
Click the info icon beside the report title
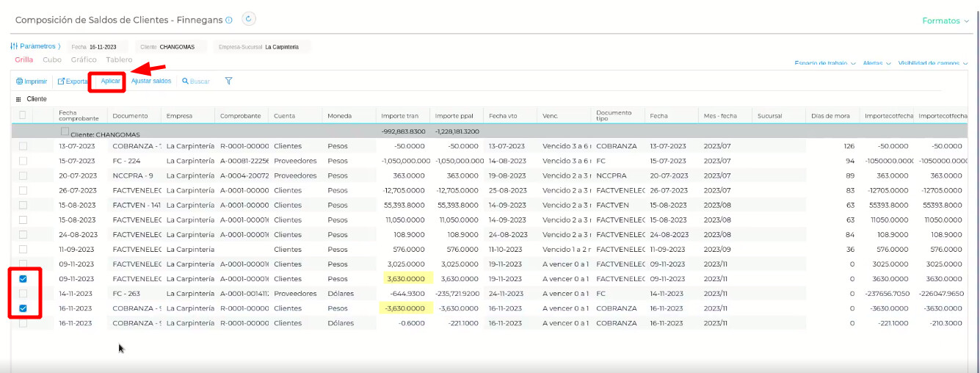click(229, 21)
